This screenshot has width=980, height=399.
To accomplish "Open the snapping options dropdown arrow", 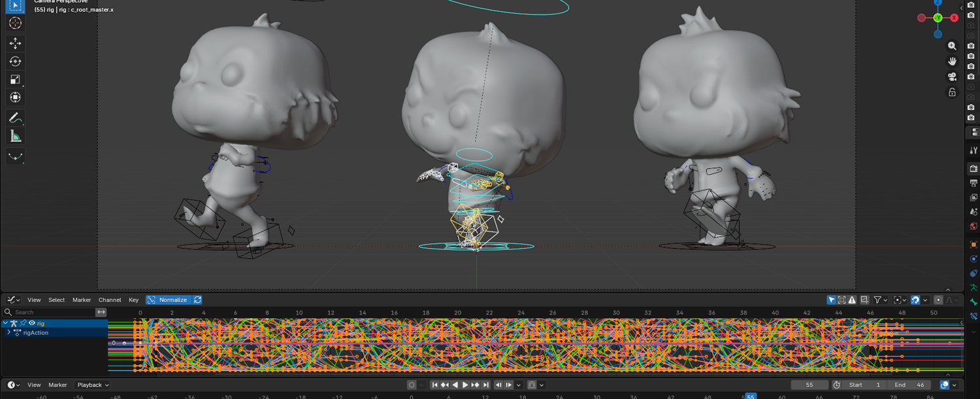I will click(925, 300).
